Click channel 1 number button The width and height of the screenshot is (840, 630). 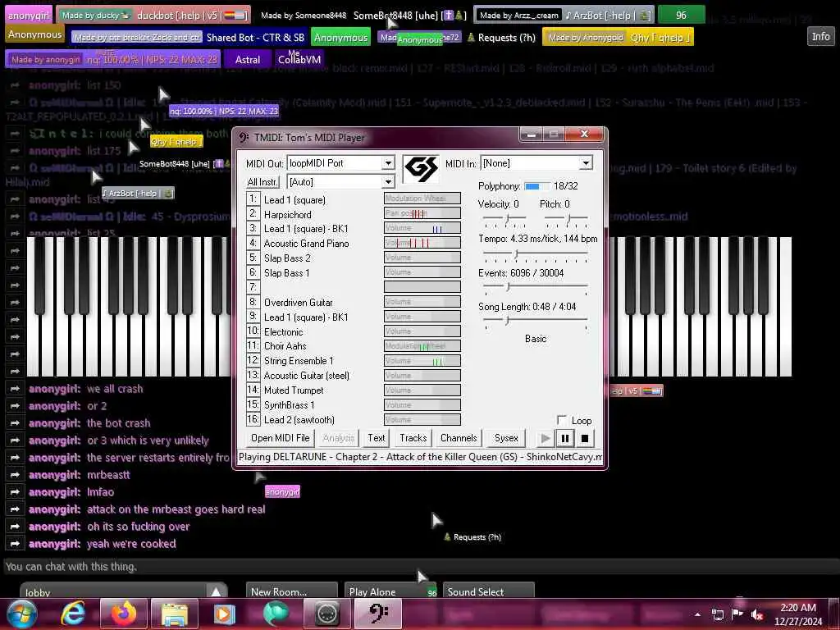tap(253, 199)
